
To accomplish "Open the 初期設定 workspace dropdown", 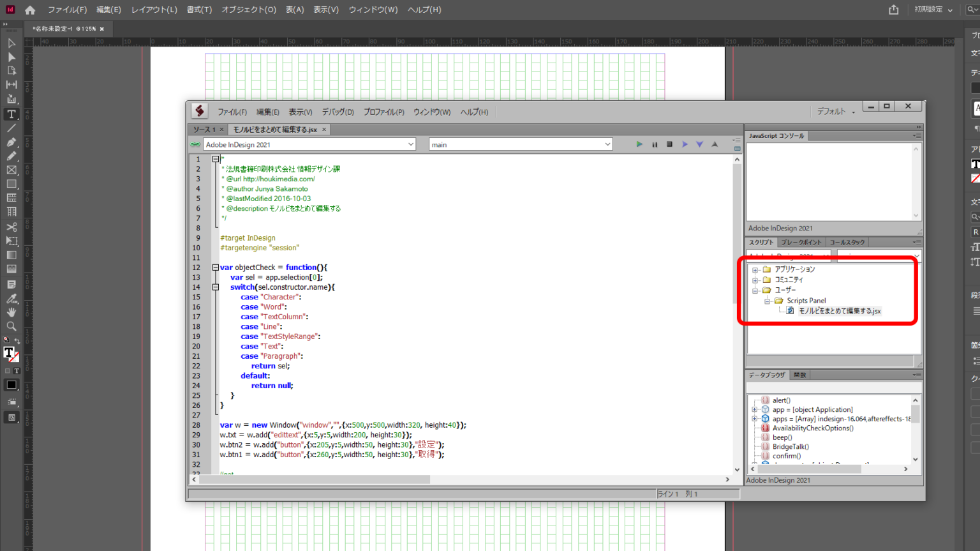I will (x=933, y=10).
